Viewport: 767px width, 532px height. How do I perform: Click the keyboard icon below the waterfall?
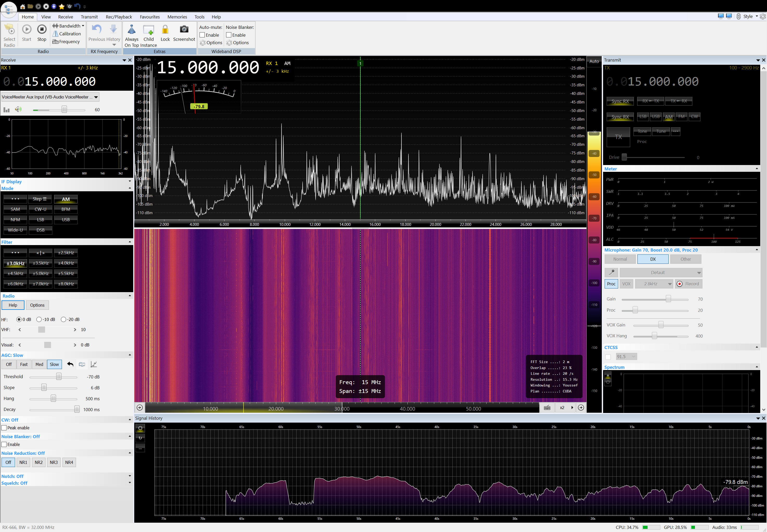tap(547, 408)
